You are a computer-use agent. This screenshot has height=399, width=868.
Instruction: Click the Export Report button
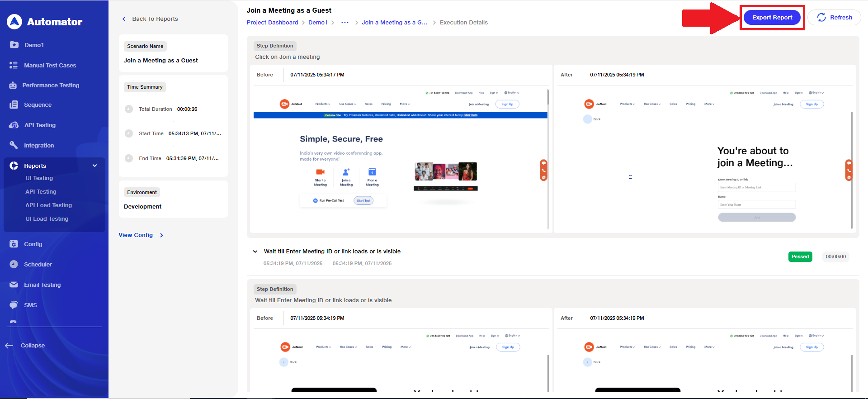pos(772,18)
